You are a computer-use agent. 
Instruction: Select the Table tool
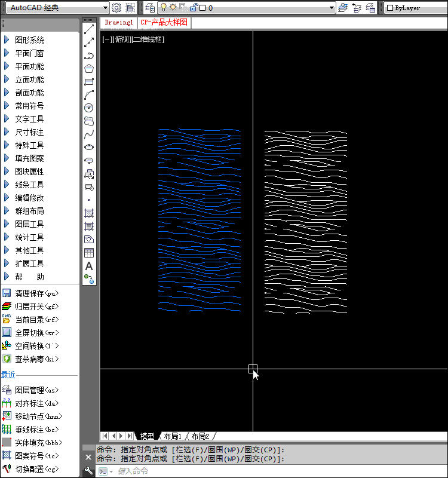89,253
